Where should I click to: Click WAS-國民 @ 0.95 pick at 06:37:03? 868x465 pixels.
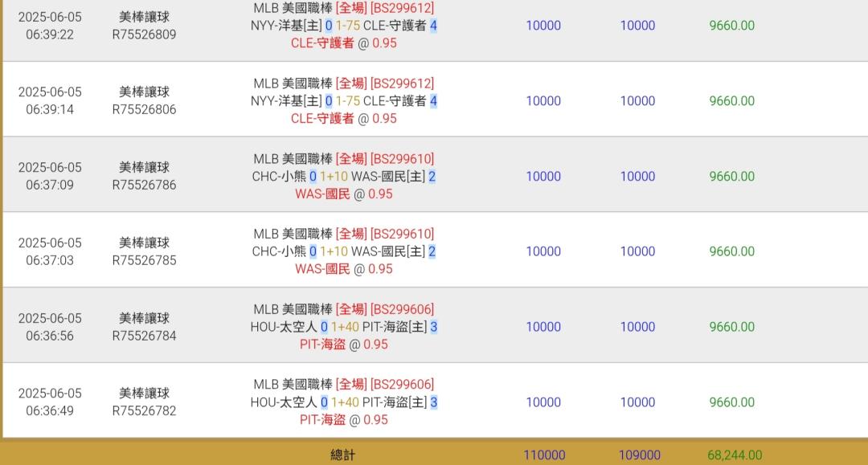pos(343,269)
